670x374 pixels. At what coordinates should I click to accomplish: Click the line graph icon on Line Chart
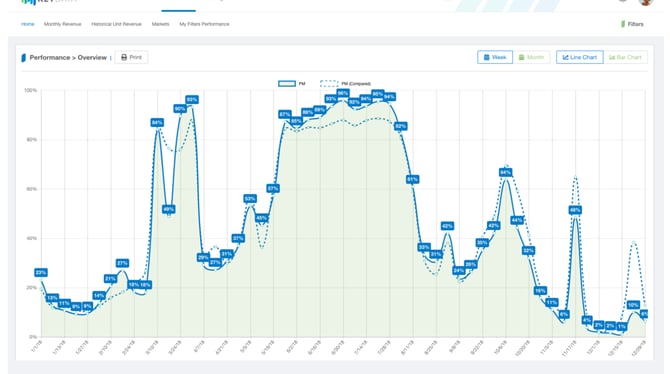pos(565,57)
